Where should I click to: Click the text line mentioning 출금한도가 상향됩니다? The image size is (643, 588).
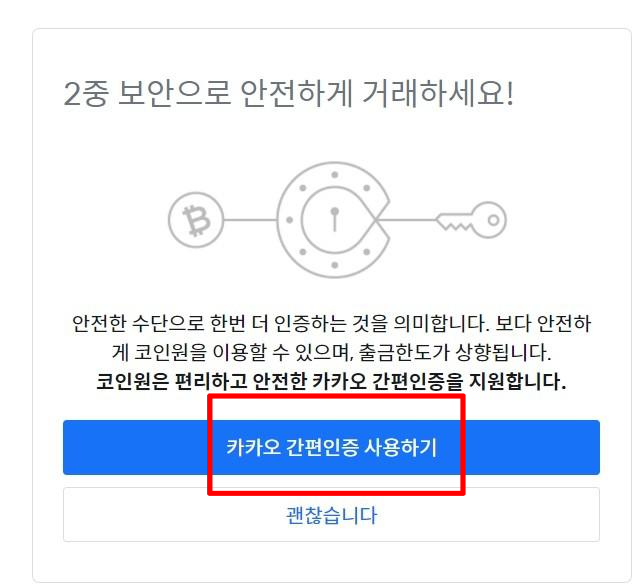tap(331, 353)
